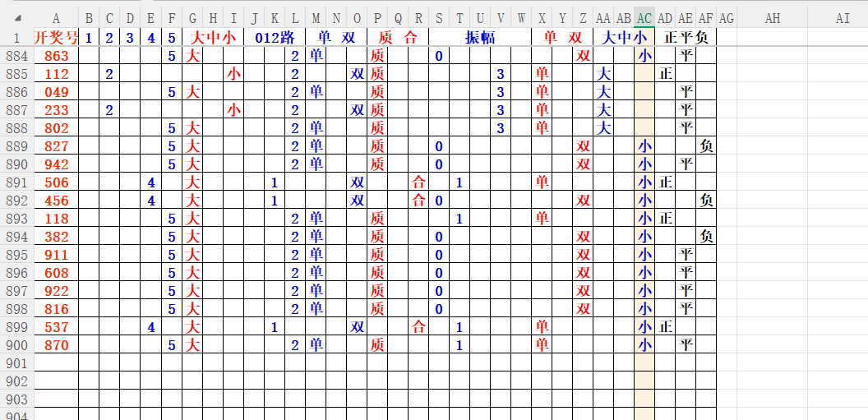The height and width of the screenshot is (420, 868).
Task: Click the 012路 header cell
Action: coord(275,37)
